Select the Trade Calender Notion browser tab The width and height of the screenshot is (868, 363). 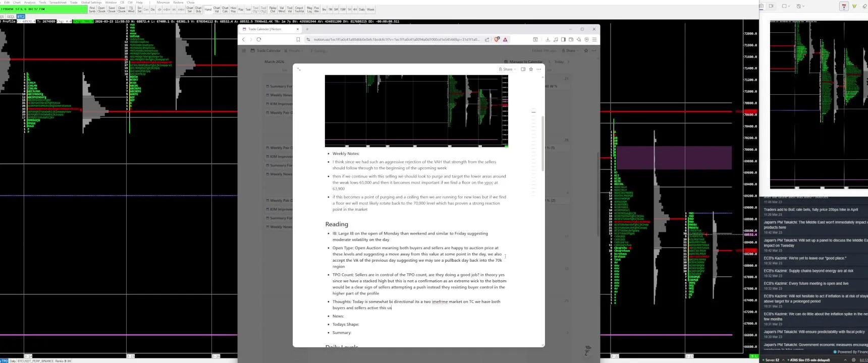(x=270, y=29)
